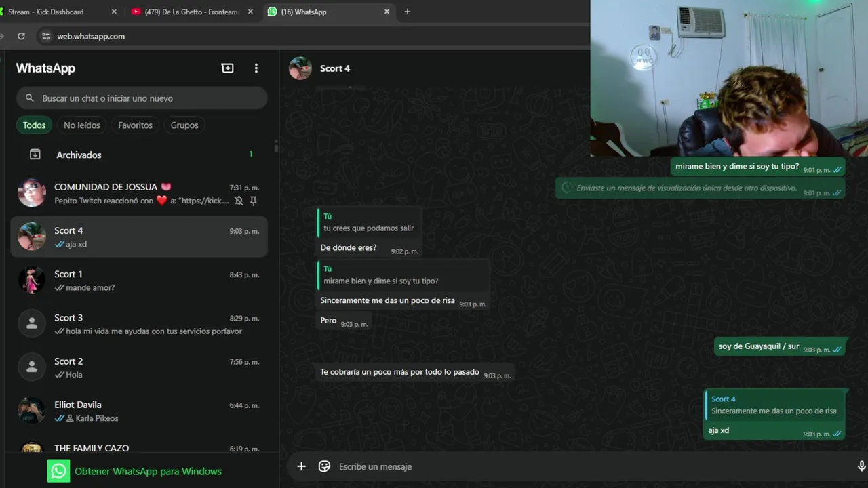Click the microphone voice message icon

coord(861,466)
